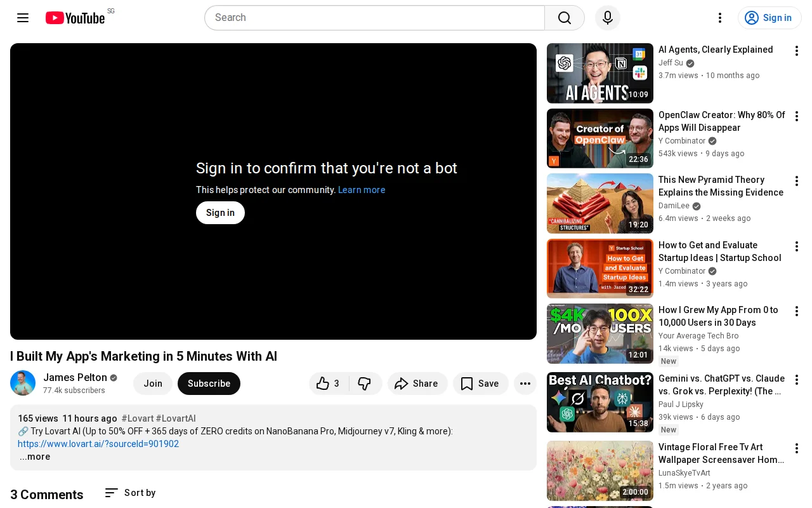Screen dimensions: 812x508
Task: Join the James Pelton channel membership
Action: click(x=153, y=384)
